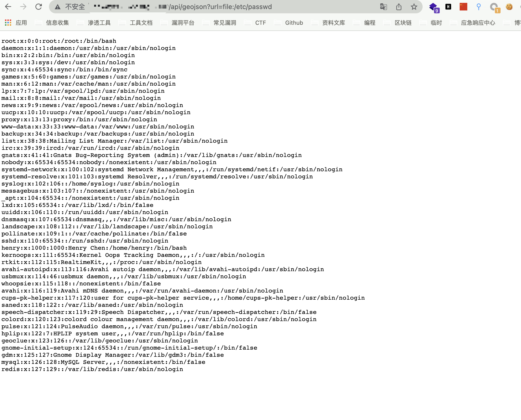Open the CTF bookmarks folder
This screenshot has width=521, height=420.
261,23
